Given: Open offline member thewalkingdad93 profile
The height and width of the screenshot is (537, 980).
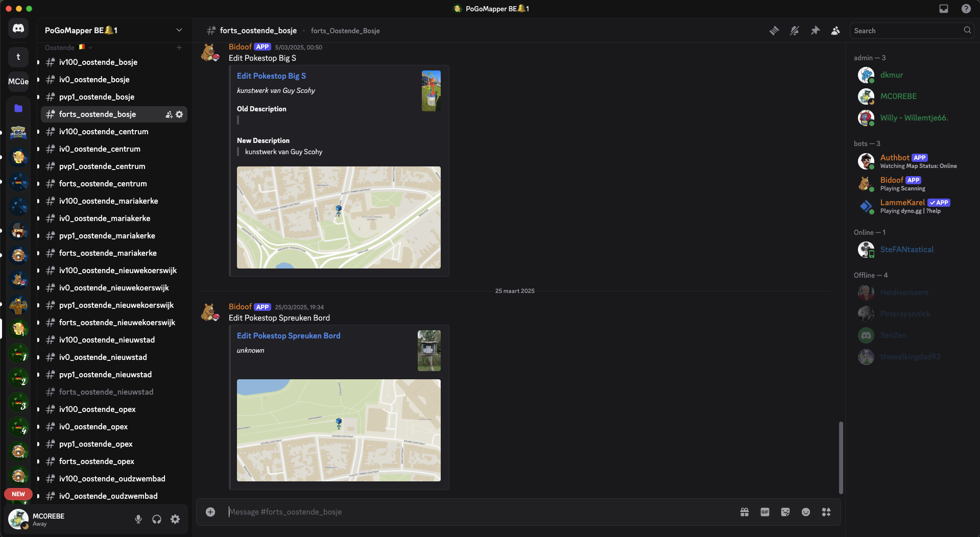Looking at the screenshot, I should 912,357.
